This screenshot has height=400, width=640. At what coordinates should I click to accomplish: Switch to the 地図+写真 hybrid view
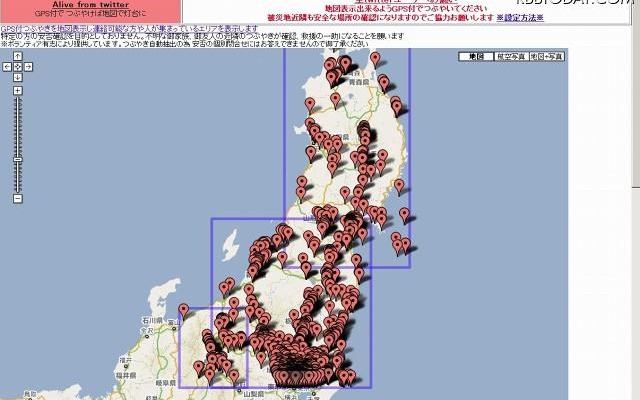[547, 57]
